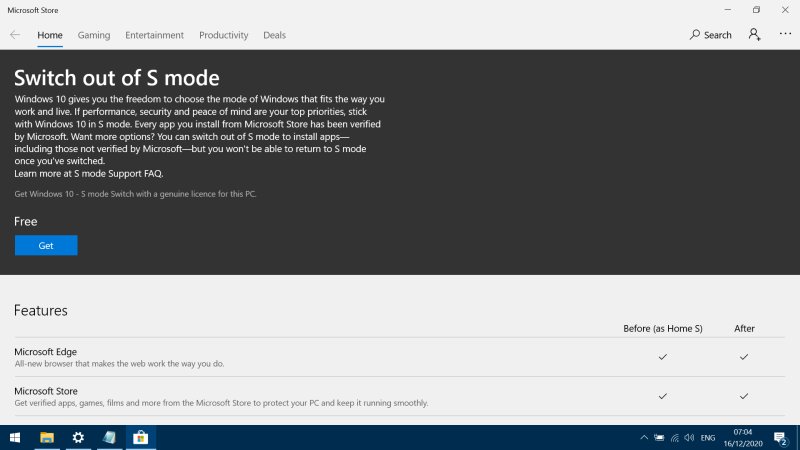800x450 pixels.
Task: Open the Home tab
Action: tap(50, 35)
